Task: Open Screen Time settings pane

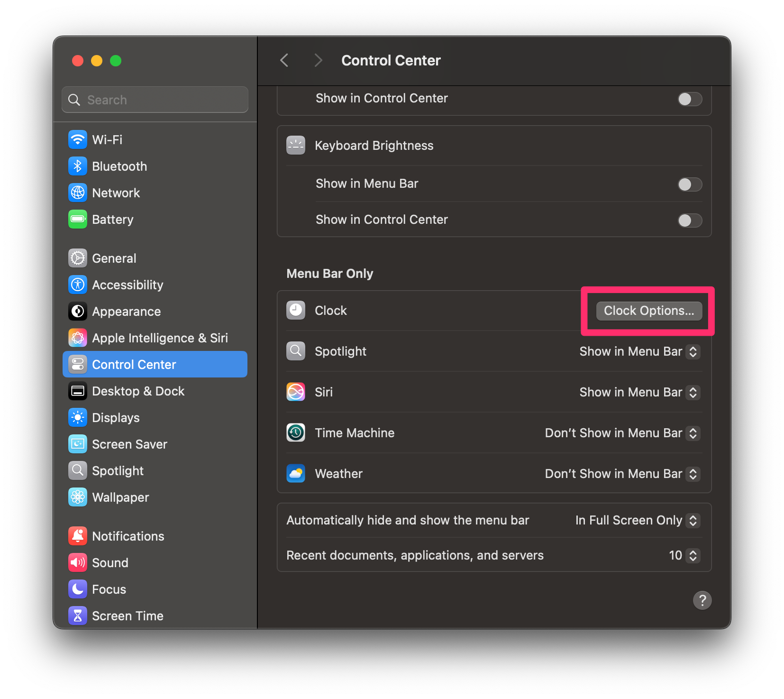Action: pyautogui.click(x=155, y=616)
